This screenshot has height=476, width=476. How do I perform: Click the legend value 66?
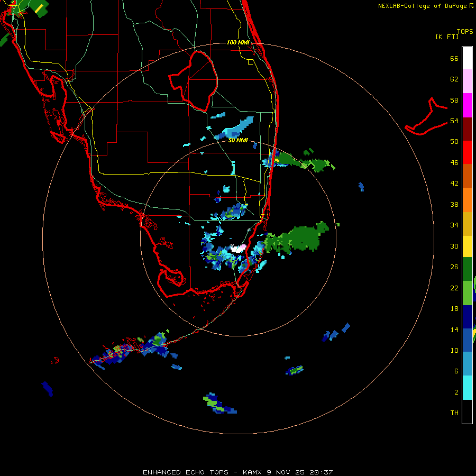click(454, 58)
